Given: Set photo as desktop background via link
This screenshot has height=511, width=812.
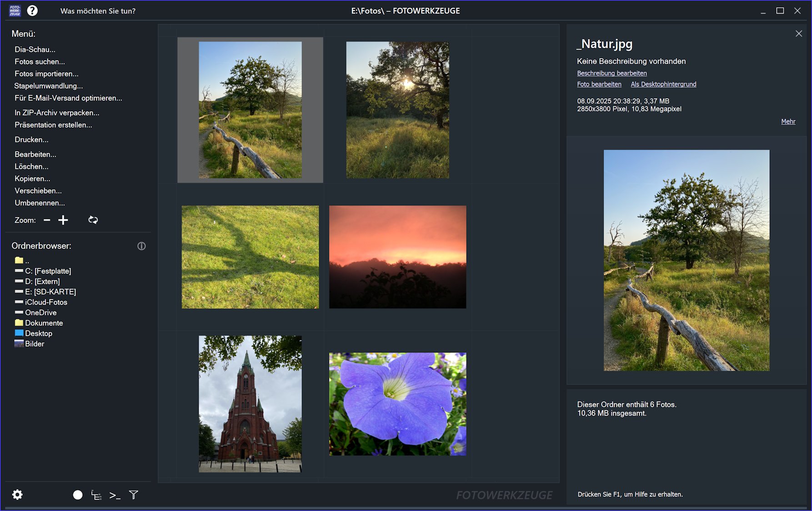Looking at the screenshot, I should [663, 84].
